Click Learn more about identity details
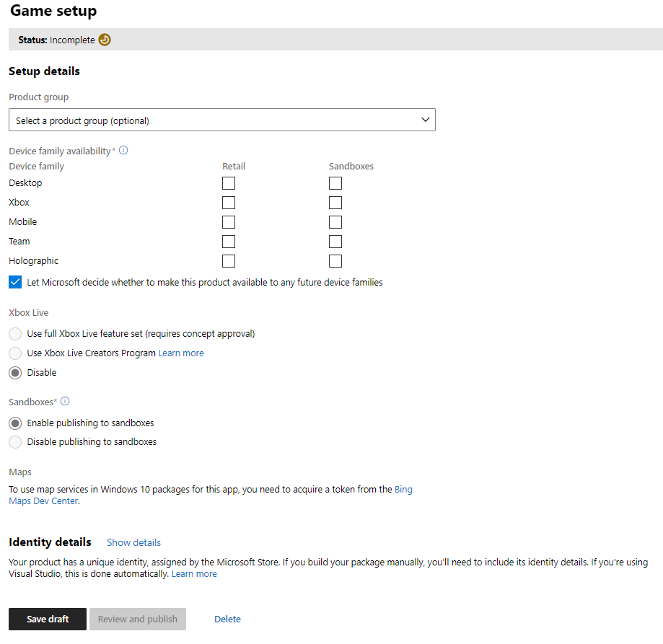The width and height of the screenshot is (663, 644). click(194, 574)
